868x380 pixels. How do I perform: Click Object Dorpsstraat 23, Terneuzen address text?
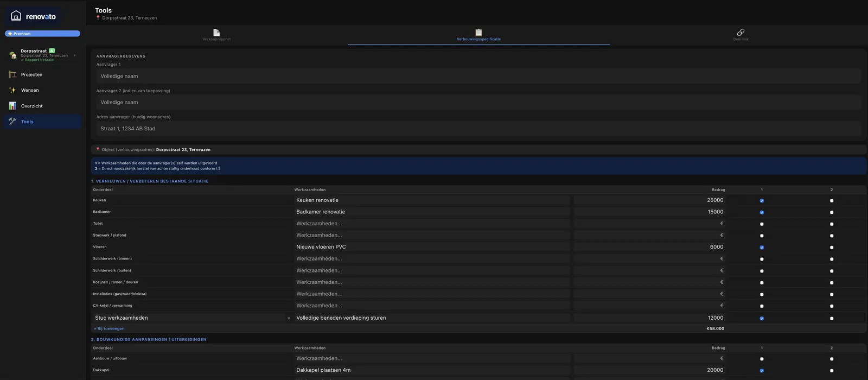[183, 150]
